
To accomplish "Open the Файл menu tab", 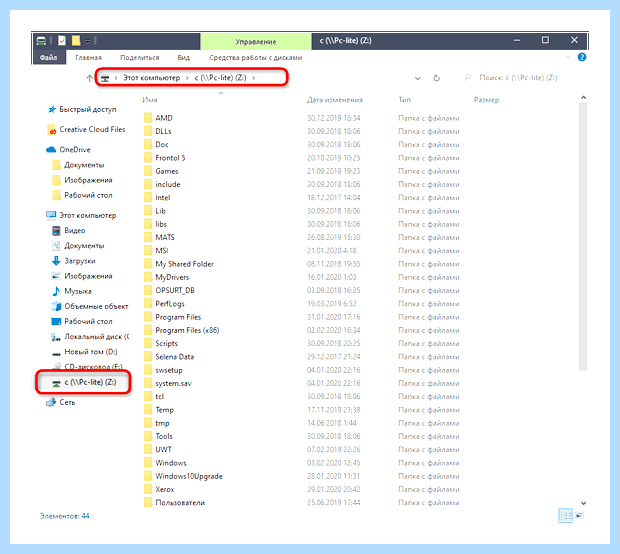I will [48, 57].
